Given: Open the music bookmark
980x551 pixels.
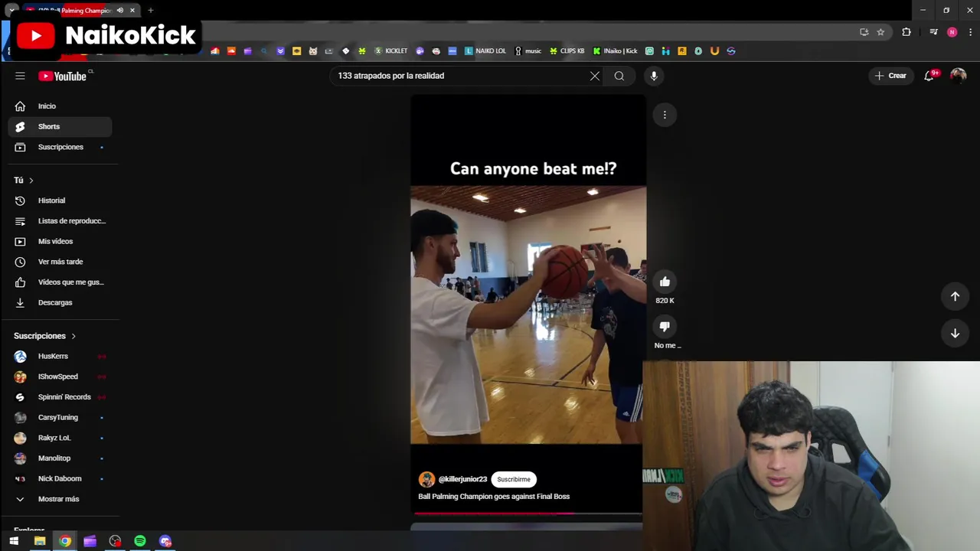Looking at the screenshot, I should click(528, 51).
